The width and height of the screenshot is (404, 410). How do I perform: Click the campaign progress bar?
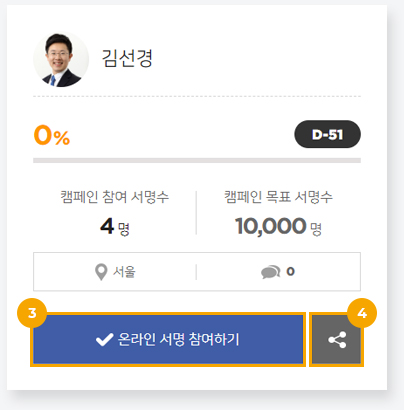tap(197, 161)
